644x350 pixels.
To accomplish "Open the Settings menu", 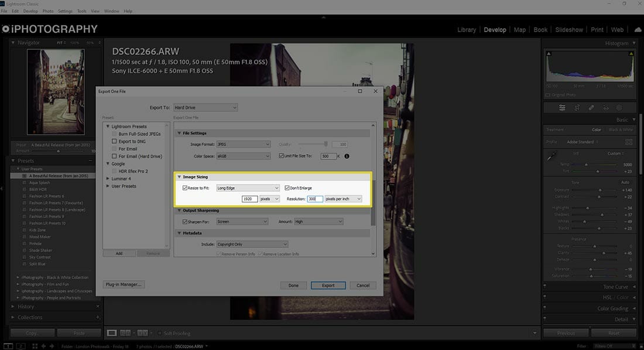I will 66,11.
